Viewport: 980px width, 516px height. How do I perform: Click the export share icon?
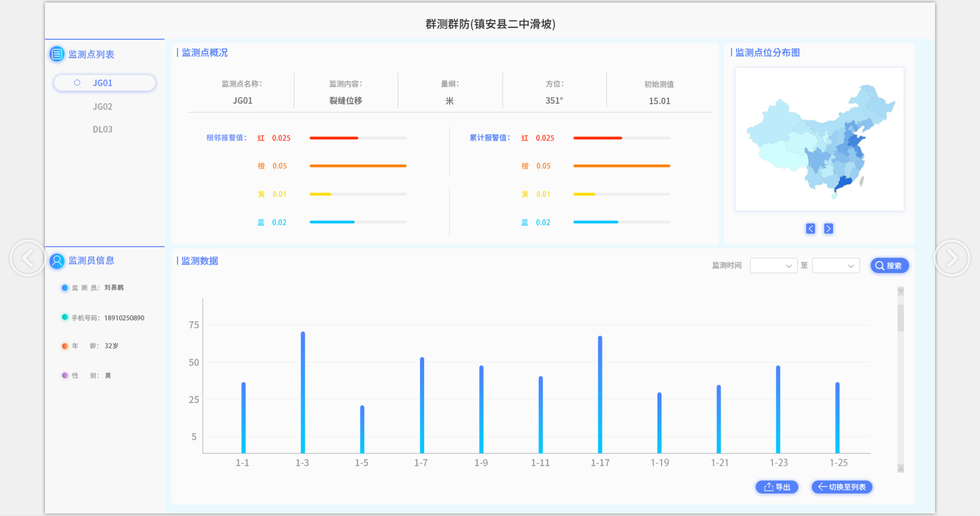pos(768,487)
